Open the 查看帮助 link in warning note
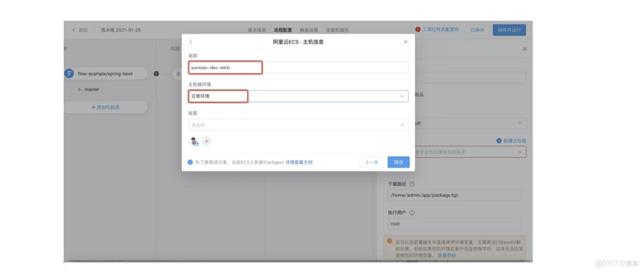This screenshot has height=272, width=644. [447, 255]
